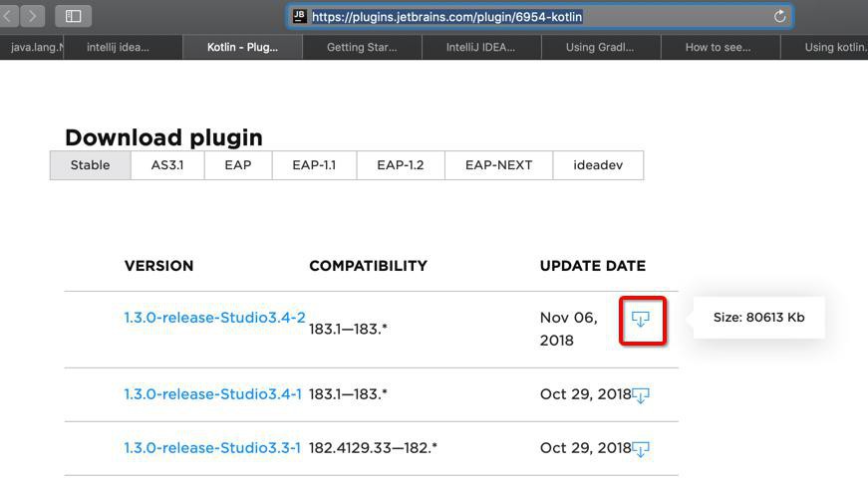Open the Using Gradl... browser tab
This screenshot has width=868, height=480.
(x=600, y=48)
